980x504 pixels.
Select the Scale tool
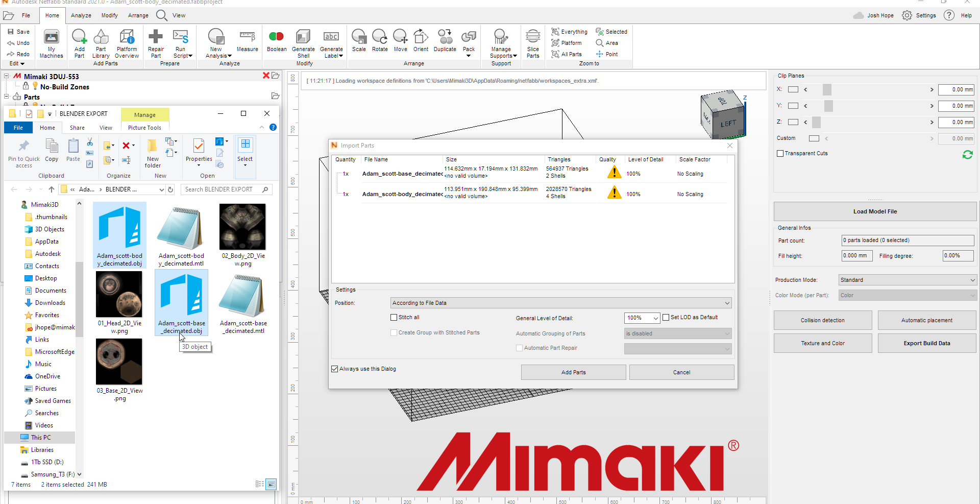tap(359, 41)
